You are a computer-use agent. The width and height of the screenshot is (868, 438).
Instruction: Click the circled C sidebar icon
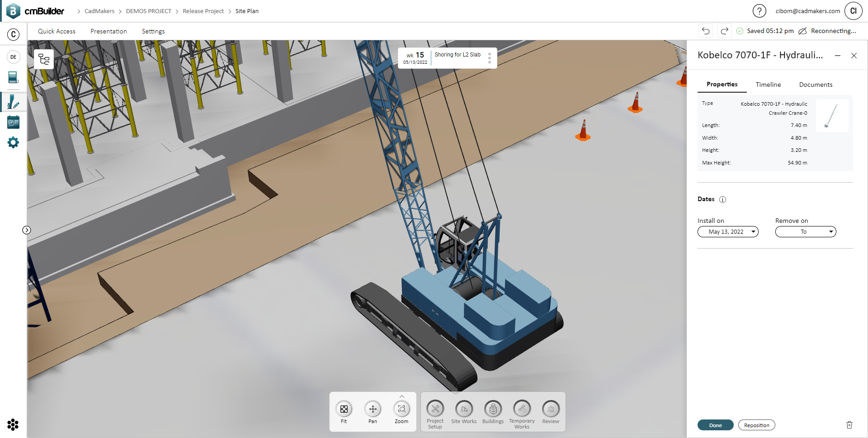point(14,34)
